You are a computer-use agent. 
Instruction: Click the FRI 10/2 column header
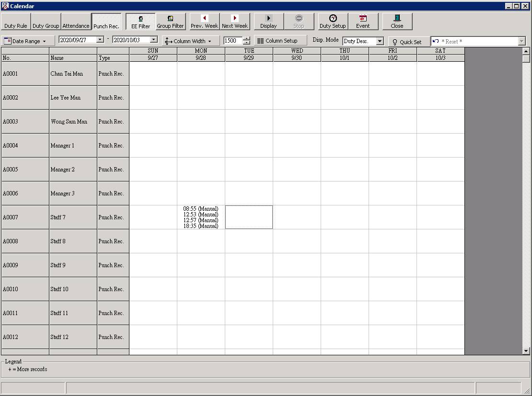393,54
